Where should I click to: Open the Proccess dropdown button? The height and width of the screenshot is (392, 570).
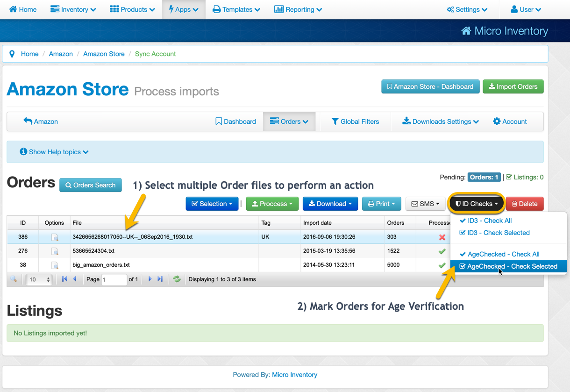(x=272, y=204)
